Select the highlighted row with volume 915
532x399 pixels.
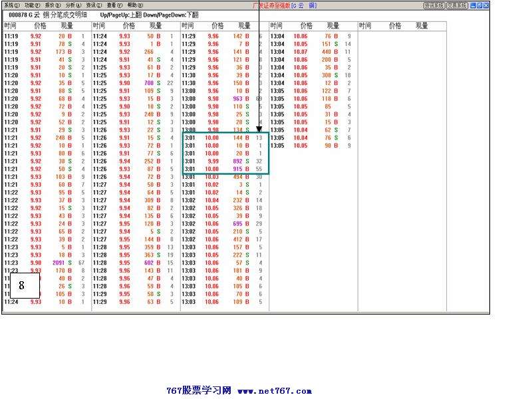tap(225, 169)
